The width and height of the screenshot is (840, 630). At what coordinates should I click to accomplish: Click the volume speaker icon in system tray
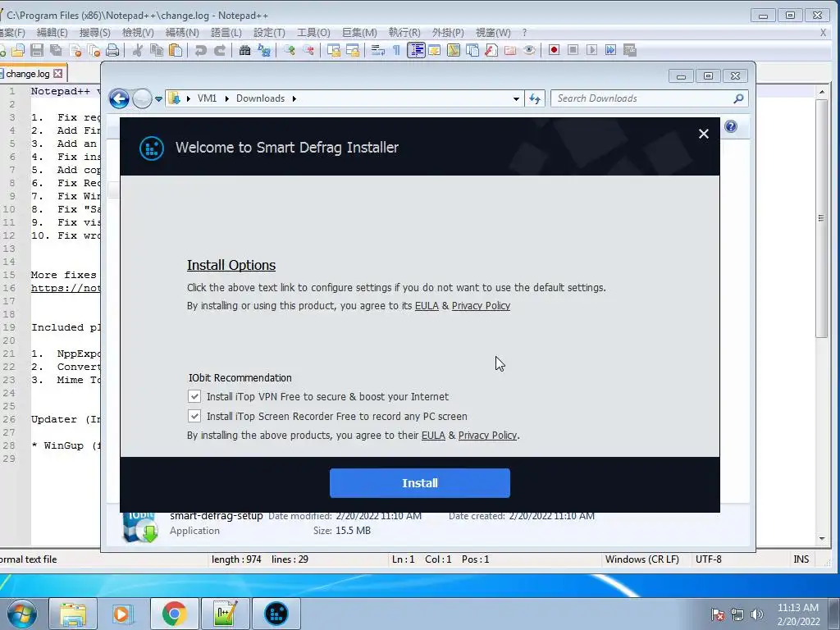tap(756, 614)
